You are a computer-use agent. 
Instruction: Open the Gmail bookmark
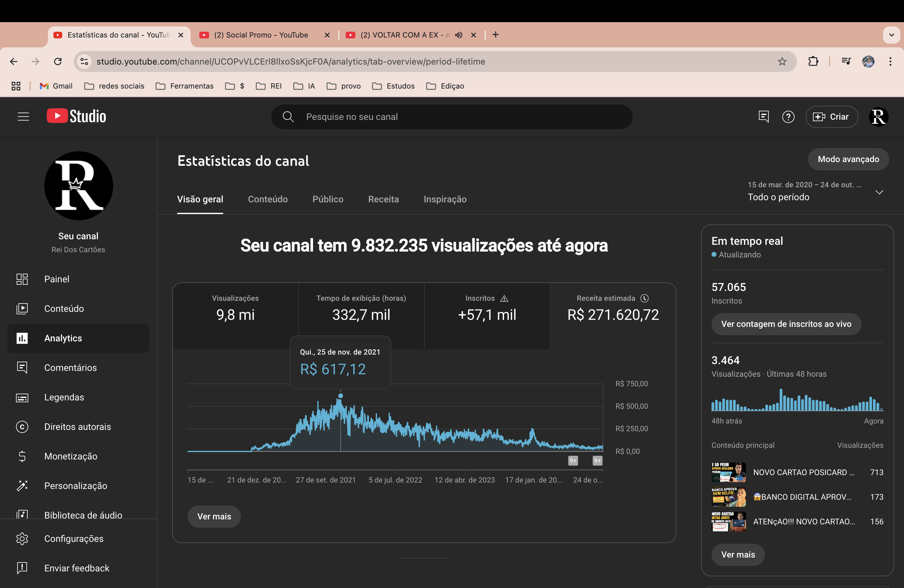(56, 86)
